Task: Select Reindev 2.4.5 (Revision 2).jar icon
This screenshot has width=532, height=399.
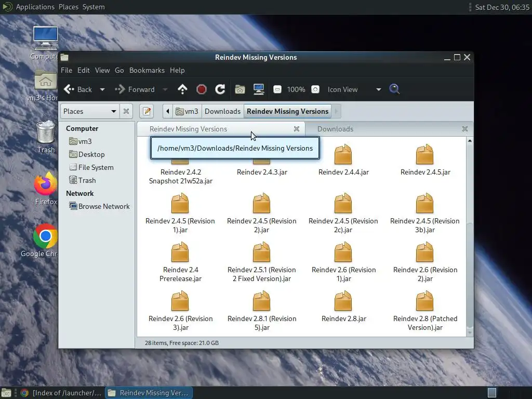Action: point(262,203)
